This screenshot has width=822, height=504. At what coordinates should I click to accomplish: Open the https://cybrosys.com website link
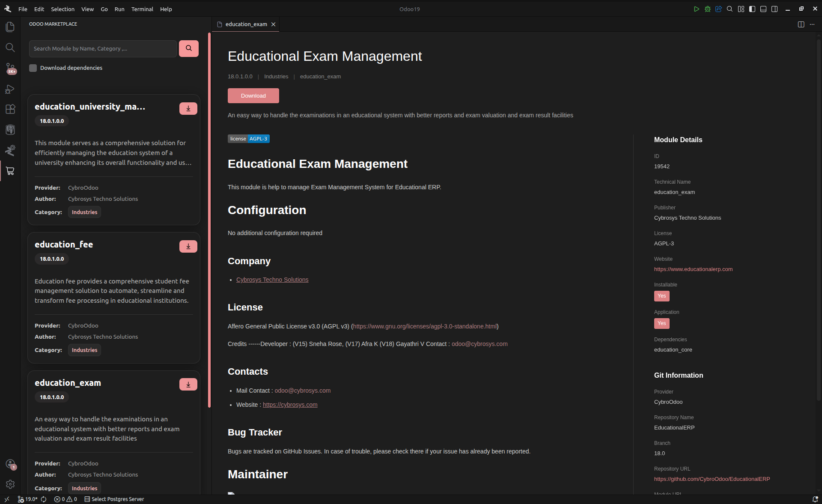coord(290,405)
